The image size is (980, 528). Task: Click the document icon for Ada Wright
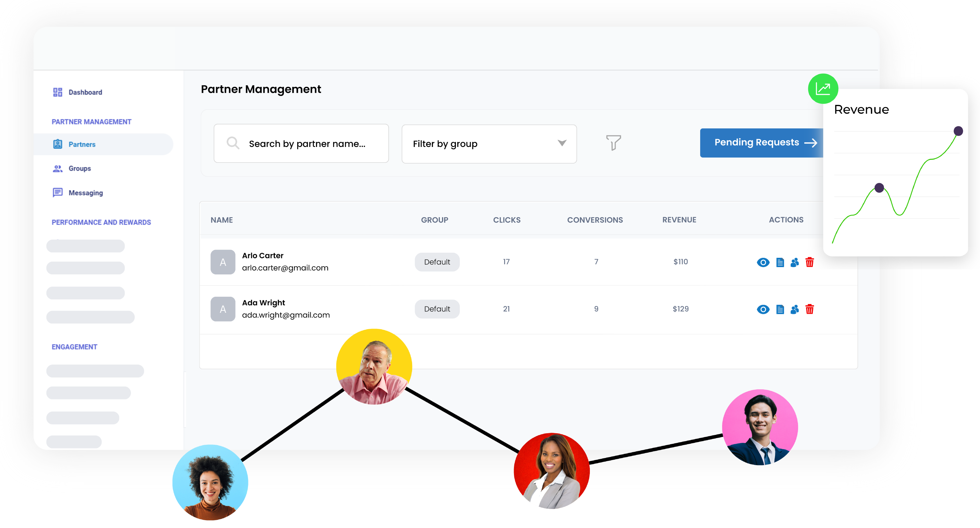click(x=780, y=310)
